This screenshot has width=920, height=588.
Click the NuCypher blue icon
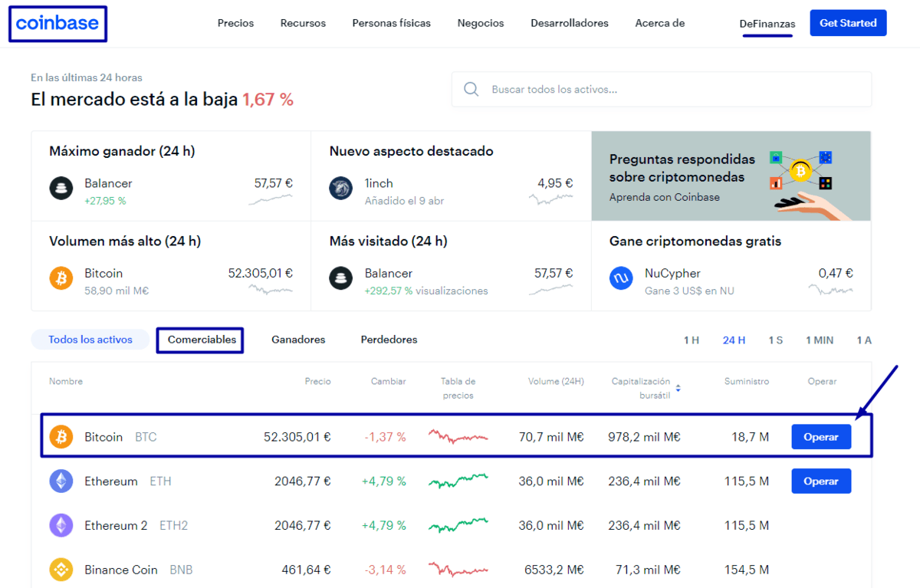(621, 278)
